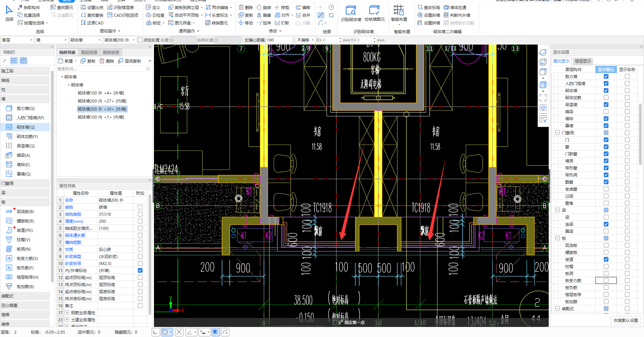Collapse the 梁 display group
Viewport: 644px width, 337px height.
(x=557, y=210)
